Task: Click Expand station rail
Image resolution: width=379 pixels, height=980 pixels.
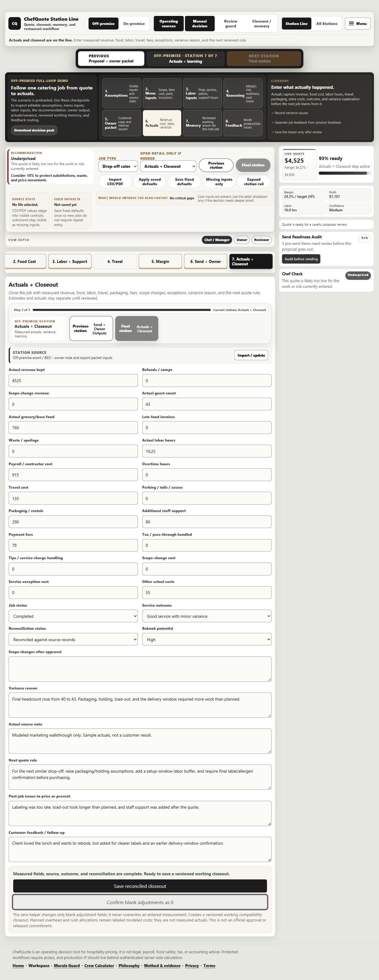Action: tap(254, 182)
